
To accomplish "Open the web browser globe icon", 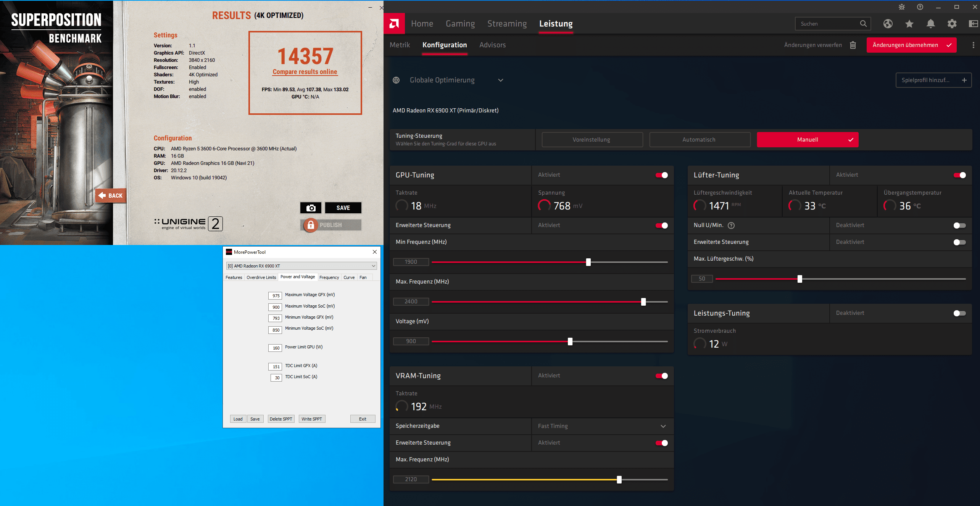I will pos(888,24).
